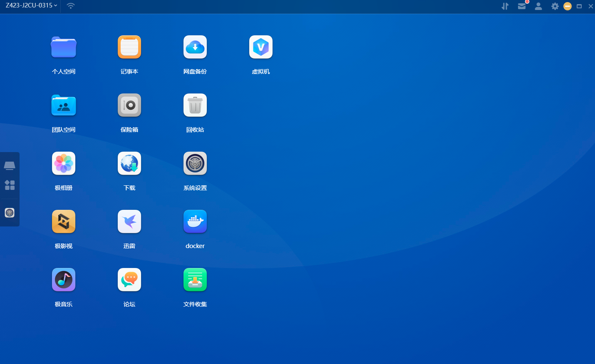Screen dimensions: 595x364
Task: Open the 下载 download app
Action: coord(129,163)
